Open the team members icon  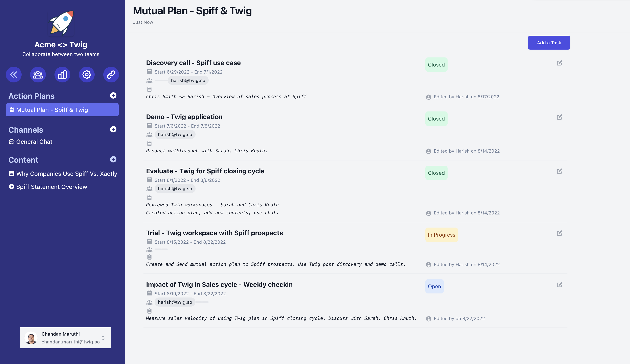tap(38, 74)
